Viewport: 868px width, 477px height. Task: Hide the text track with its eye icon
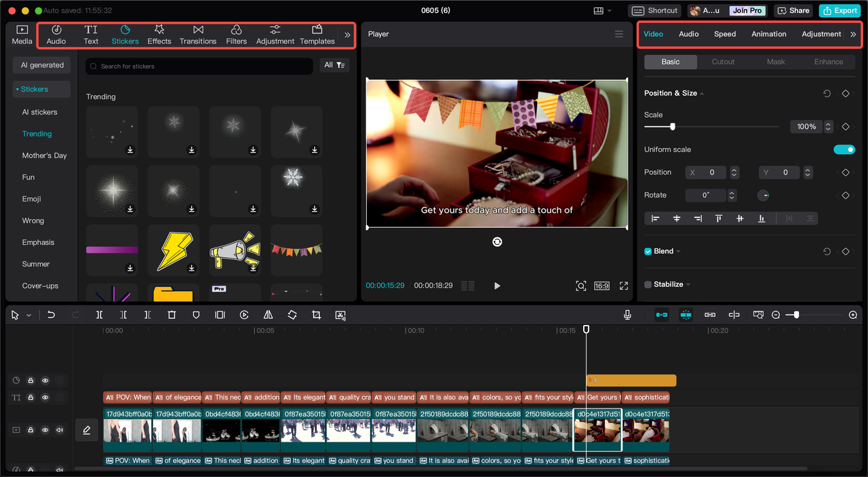(x=45, y=398)
